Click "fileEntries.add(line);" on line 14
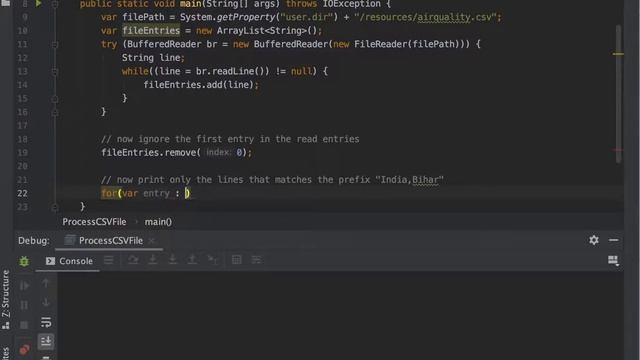Screen dimensions: 640x360 point(201,84)
